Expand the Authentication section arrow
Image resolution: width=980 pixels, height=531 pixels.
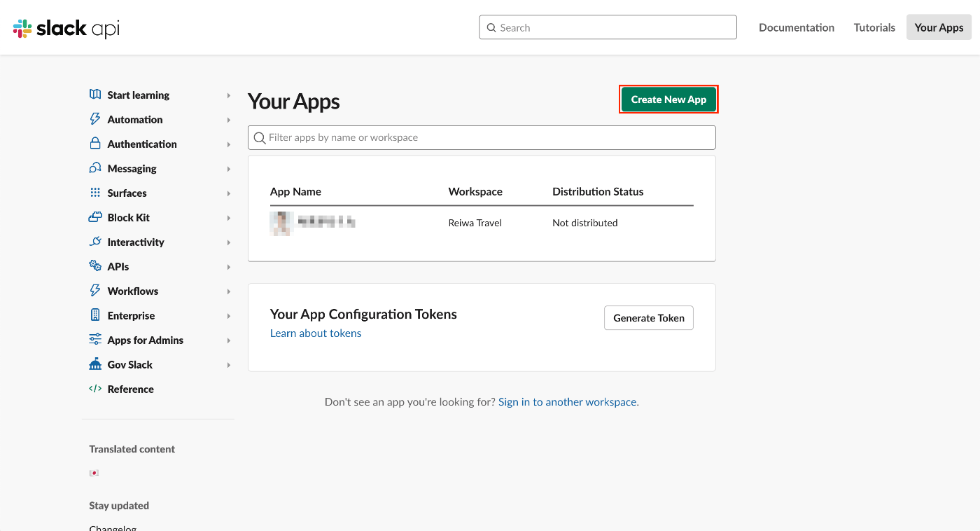tap(229, 144)
